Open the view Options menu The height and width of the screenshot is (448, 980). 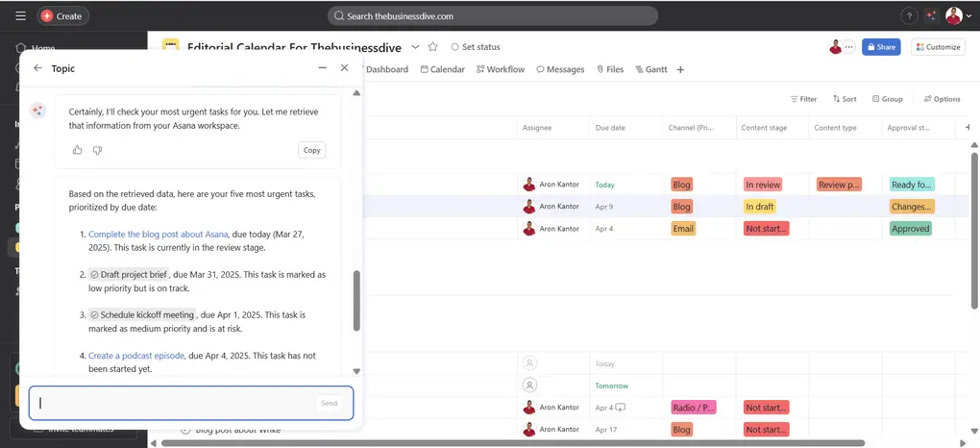click(x=942, y=99)
